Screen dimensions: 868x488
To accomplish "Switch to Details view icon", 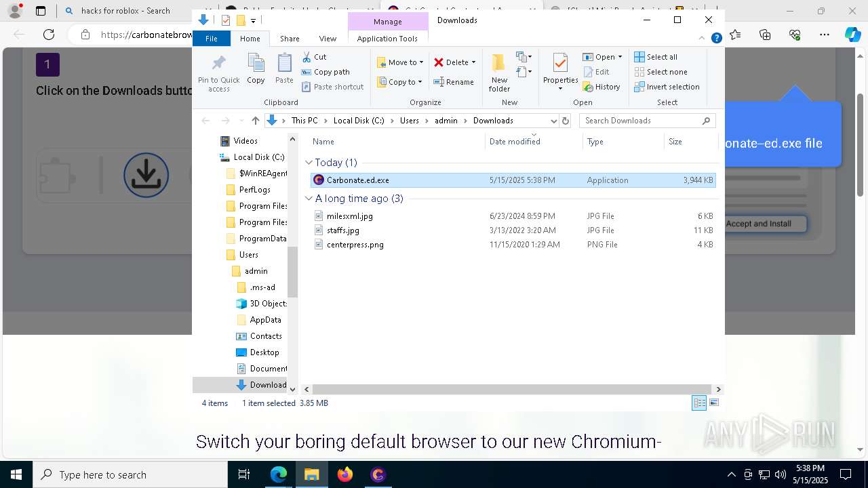I will [x=699, y=403].
